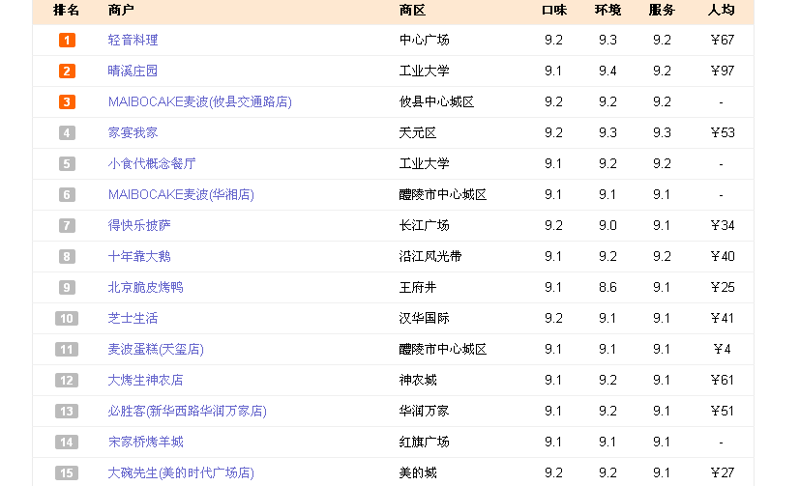Select the 沿江风光带 district cell

(x=430, y=257)
